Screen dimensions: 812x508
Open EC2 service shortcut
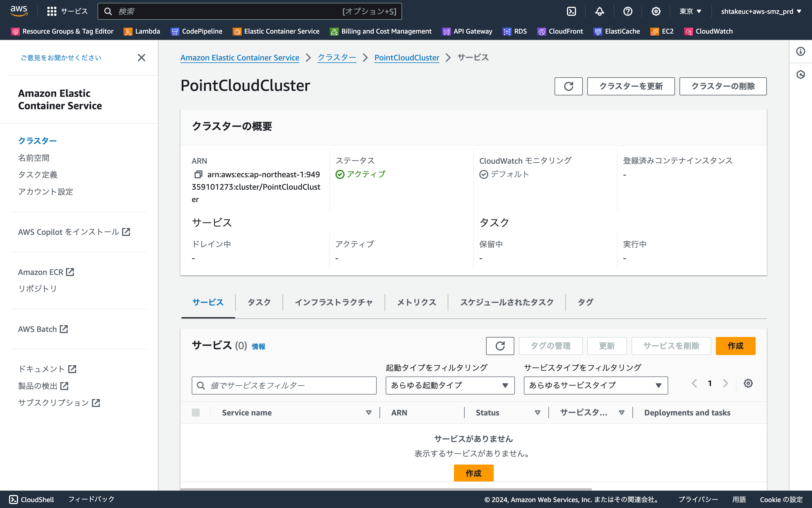click(x=662, y=31)
